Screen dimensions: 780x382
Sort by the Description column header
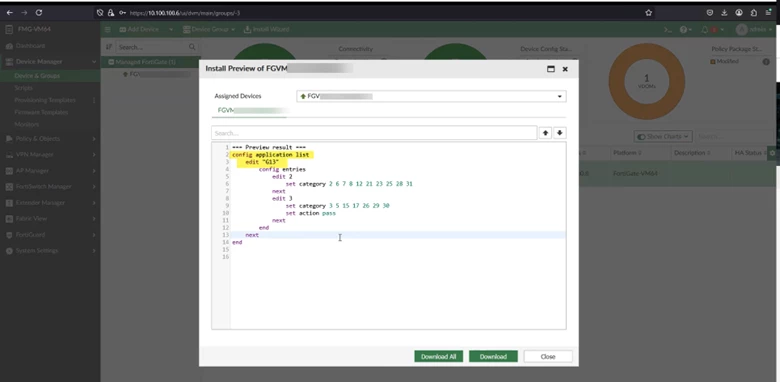[x=693, y=153]
